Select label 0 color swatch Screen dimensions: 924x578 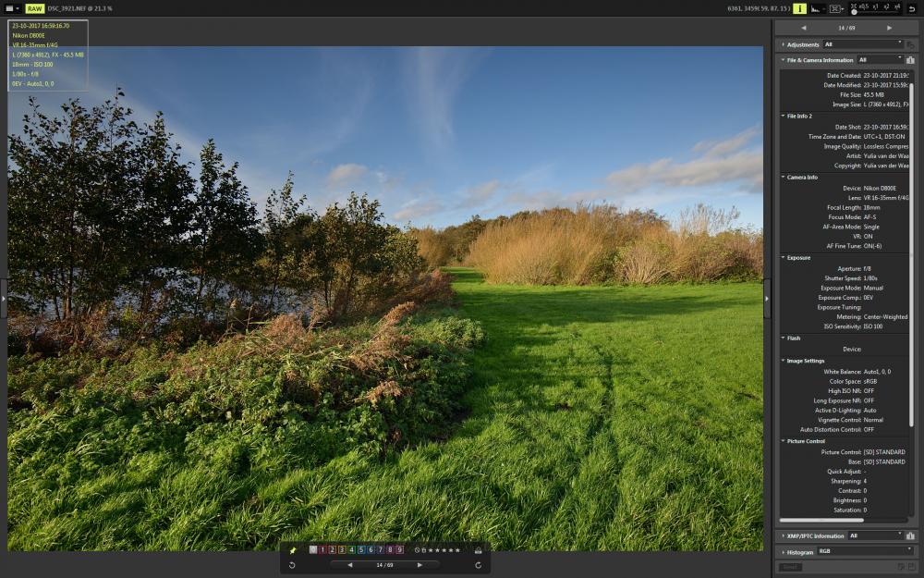[313, 549]
